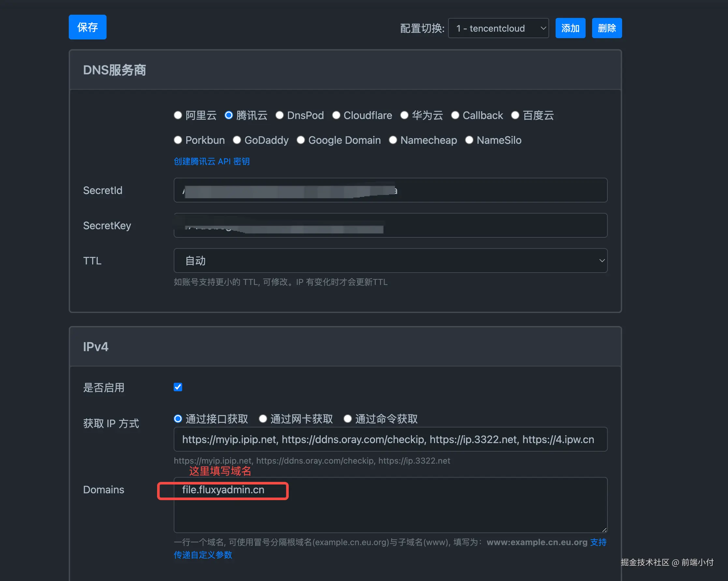728x581 pixels.
Task: Click the 保存 save button
Action: coord(87,27)
